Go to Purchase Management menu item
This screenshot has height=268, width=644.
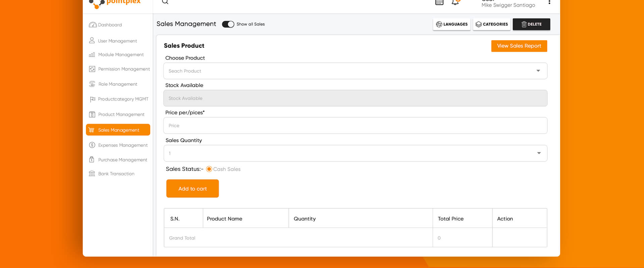coord(122,160)
